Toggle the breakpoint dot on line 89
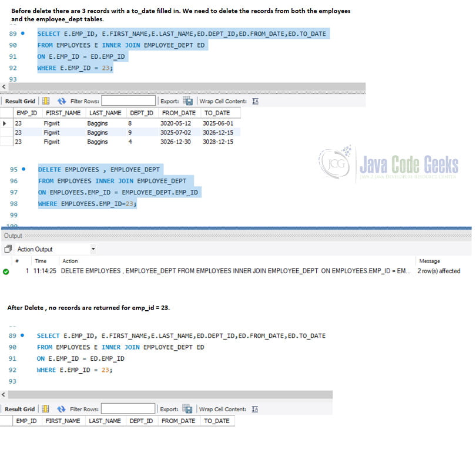Viewport: 476px width, 453px height. 22,33
